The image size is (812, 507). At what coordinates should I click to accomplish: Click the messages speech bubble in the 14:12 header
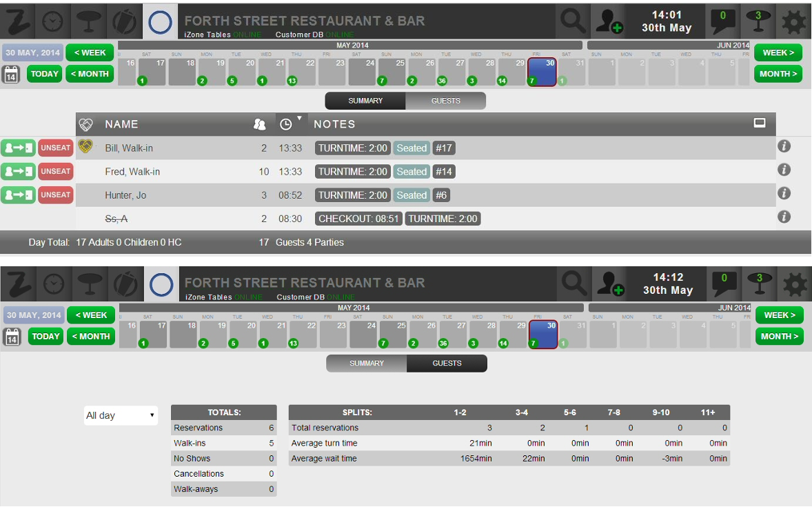[724, 283]
